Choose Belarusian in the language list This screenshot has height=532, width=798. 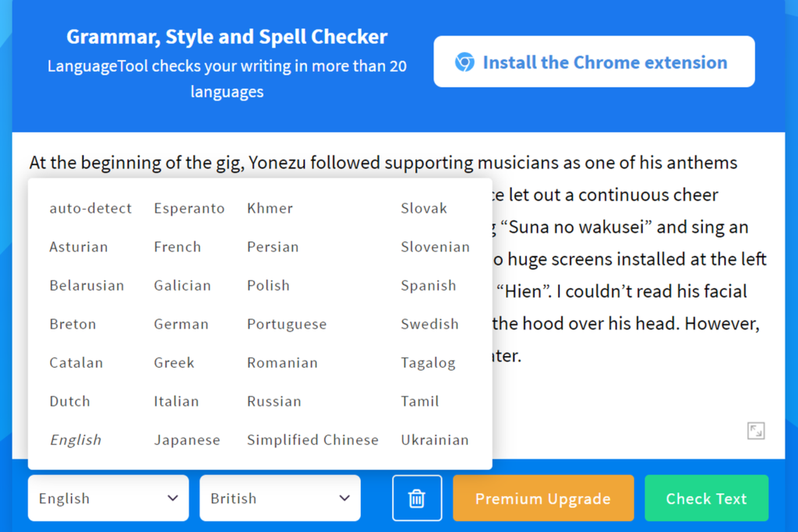pyautogui.click(x=87, y=285)
